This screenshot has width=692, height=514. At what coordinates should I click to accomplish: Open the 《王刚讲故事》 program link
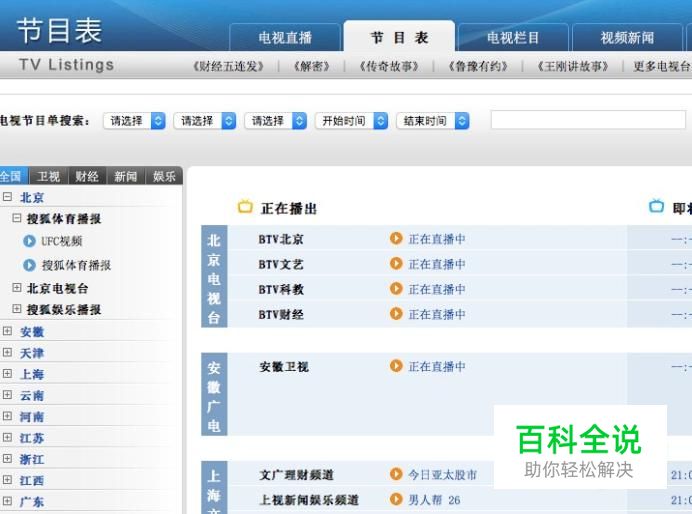pos(573,67)
